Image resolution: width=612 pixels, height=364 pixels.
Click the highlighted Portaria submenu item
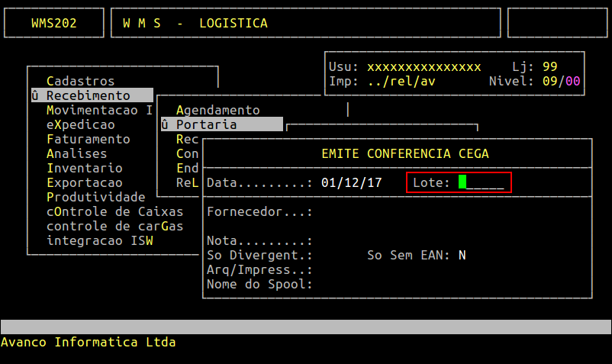coord(206,124)
